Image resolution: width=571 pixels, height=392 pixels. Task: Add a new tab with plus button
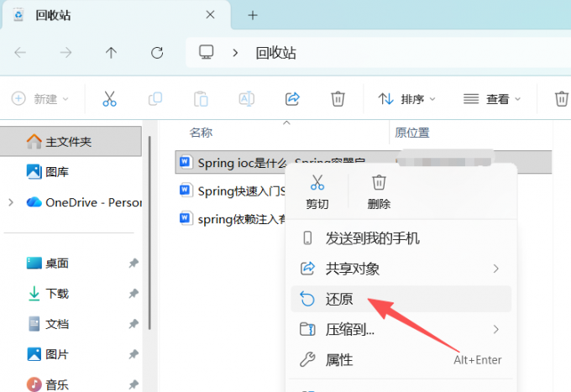pos(253,15)
